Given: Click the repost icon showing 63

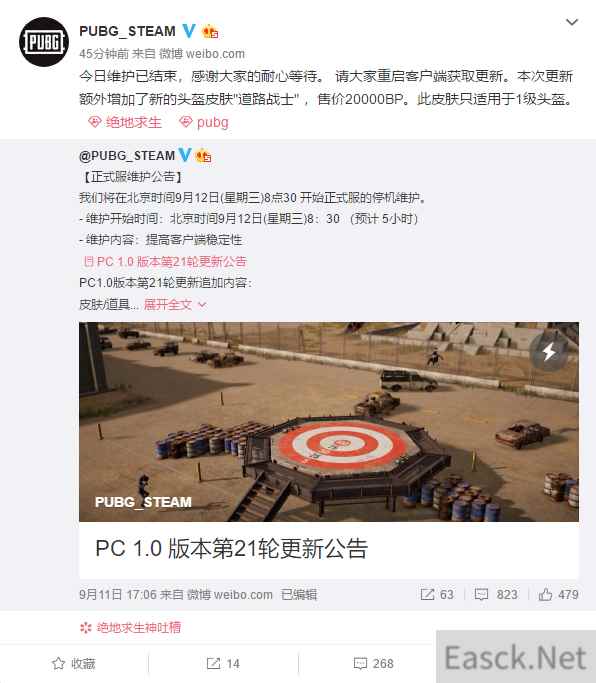Looking at the screenshot, I should pyautogui.click(x=437, y=595).
